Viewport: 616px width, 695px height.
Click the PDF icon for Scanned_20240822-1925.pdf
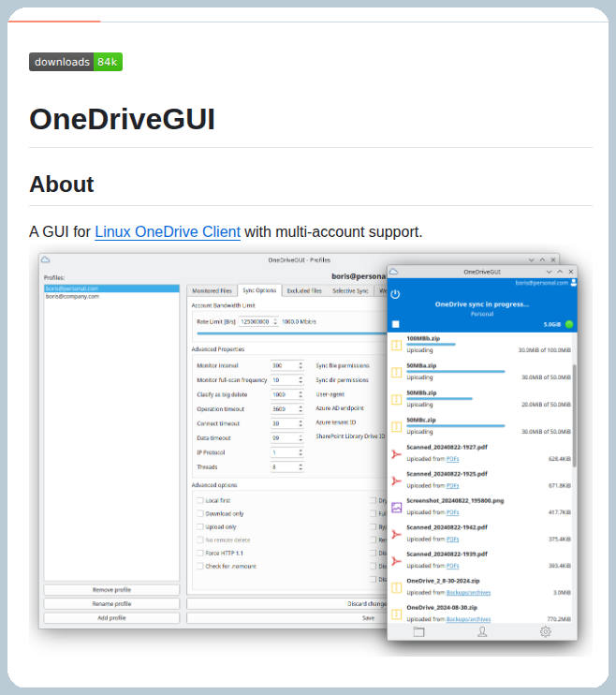click(397, 481)
